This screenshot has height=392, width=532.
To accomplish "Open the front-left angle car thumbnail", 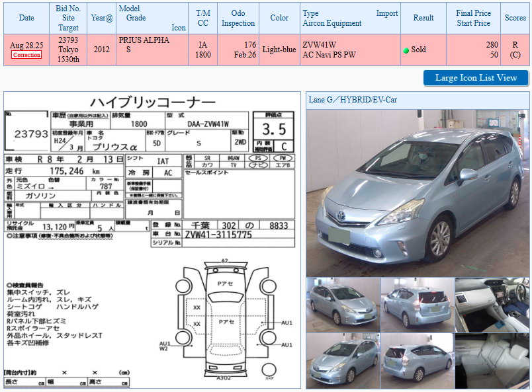I will [342, 304].
